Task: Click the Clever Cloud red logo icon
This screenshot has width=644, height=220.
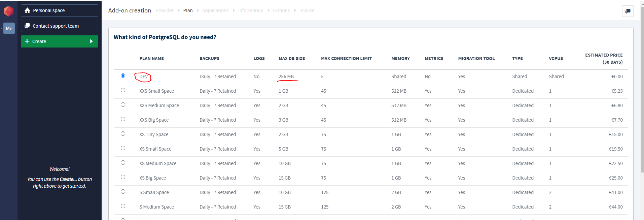Action: [8, 11]
